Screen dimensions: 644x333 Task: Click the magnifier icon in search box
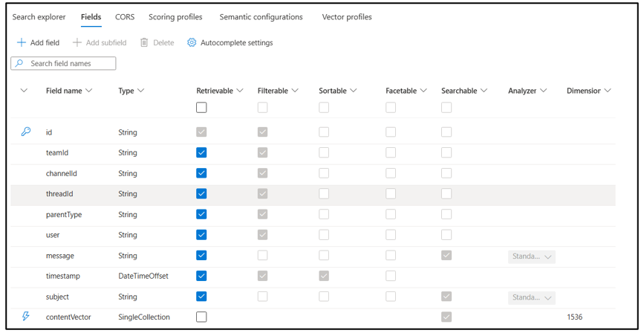coord(20,64)
